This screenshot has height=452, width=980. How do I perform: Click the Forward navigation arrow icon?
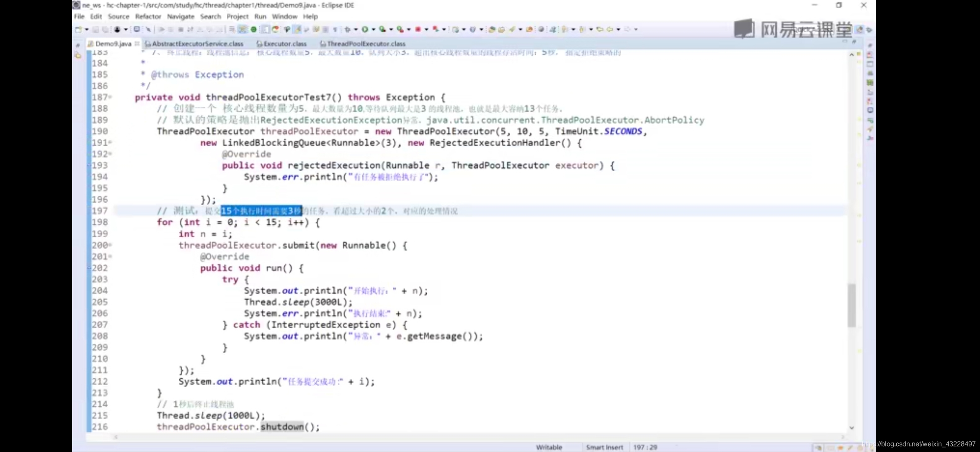tap(627, 29)
